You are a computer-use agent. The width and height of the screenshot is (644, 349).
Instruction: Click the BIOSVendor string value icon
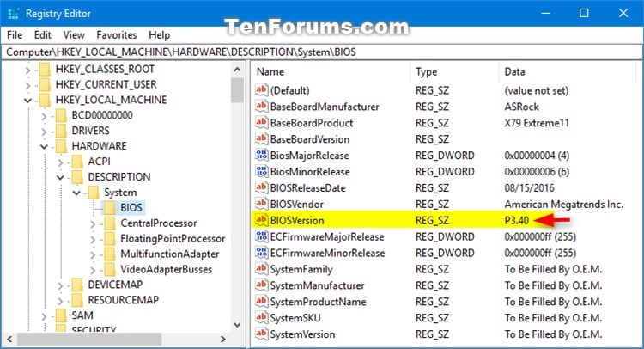tap(261, 204)
